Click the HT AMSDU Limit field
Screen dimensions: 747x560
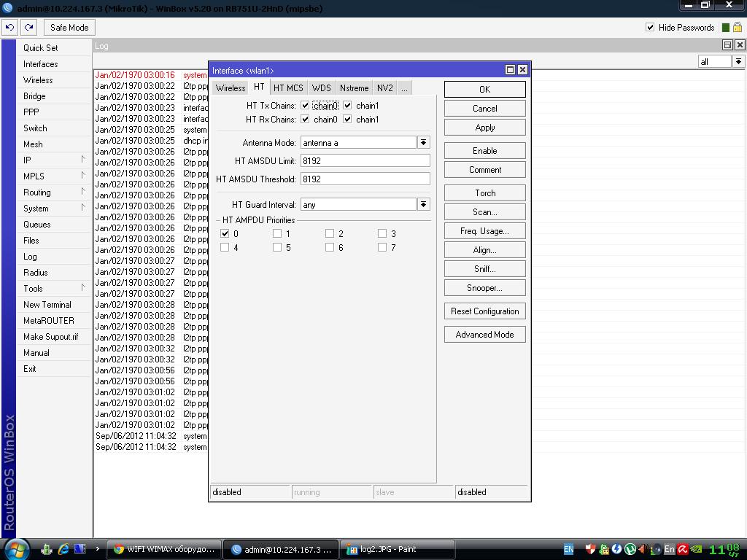point(365,160)
